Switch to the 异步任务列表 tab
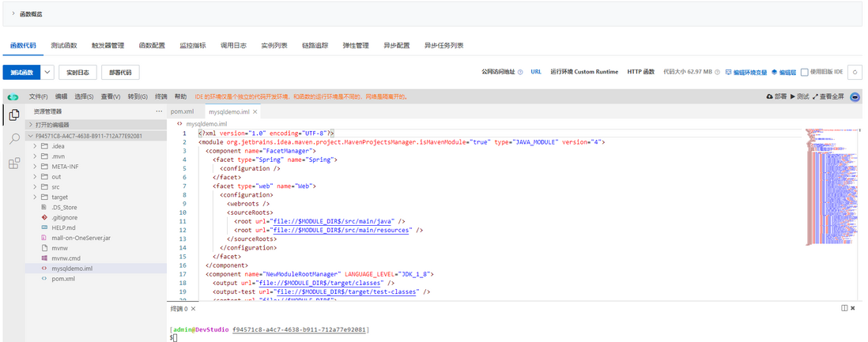868x342 pixels. pos(444,45)
